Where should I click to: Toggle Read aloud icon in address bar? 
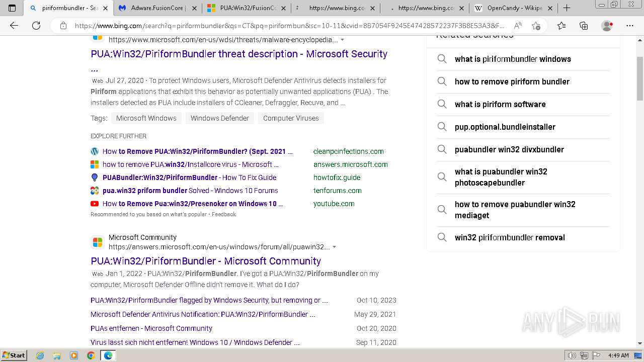[x=517, y=26]
